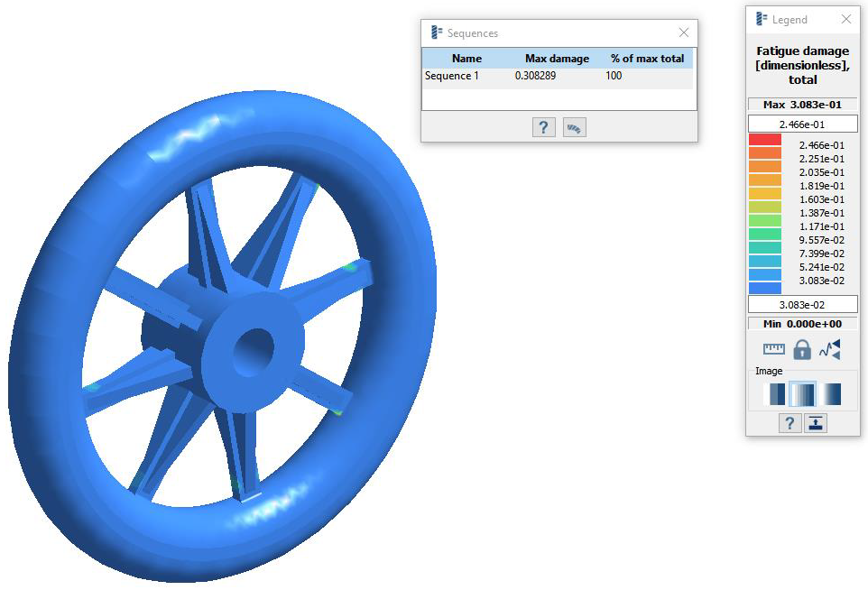Screen dimensions: 868x590
Task: Click the ruler scale icon in Legend
Action: (774, 349)
